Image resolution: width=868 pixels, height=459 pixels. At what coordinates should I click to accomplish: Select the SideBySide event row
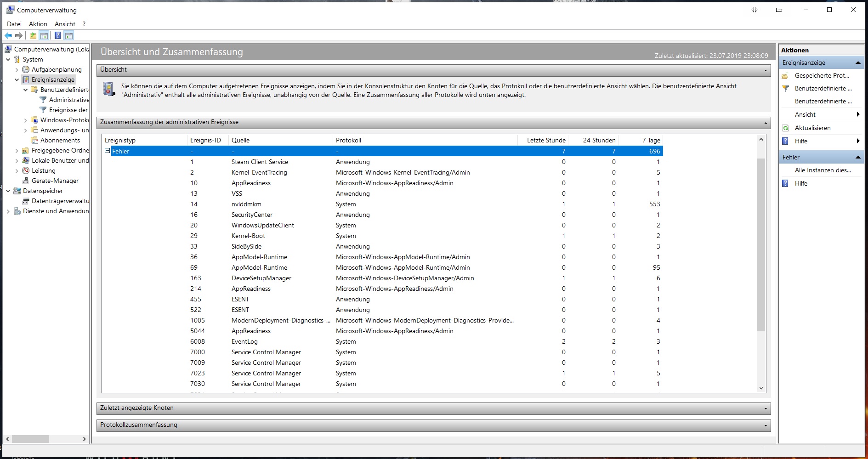click(382, 246)
